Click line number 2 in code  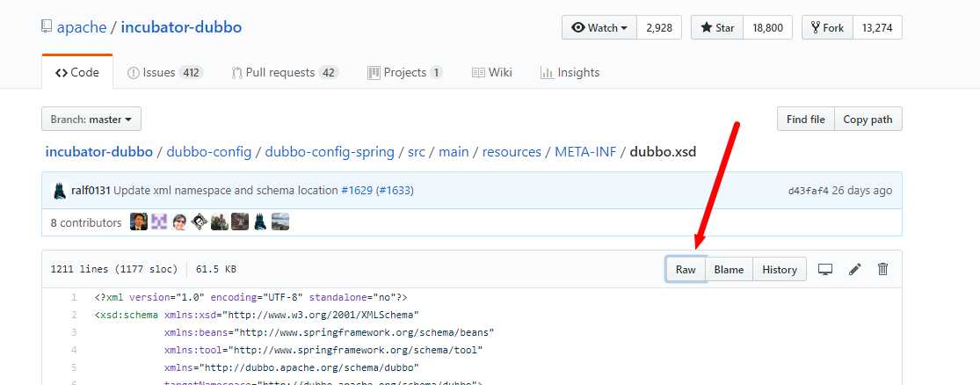[x=74, y=315]
